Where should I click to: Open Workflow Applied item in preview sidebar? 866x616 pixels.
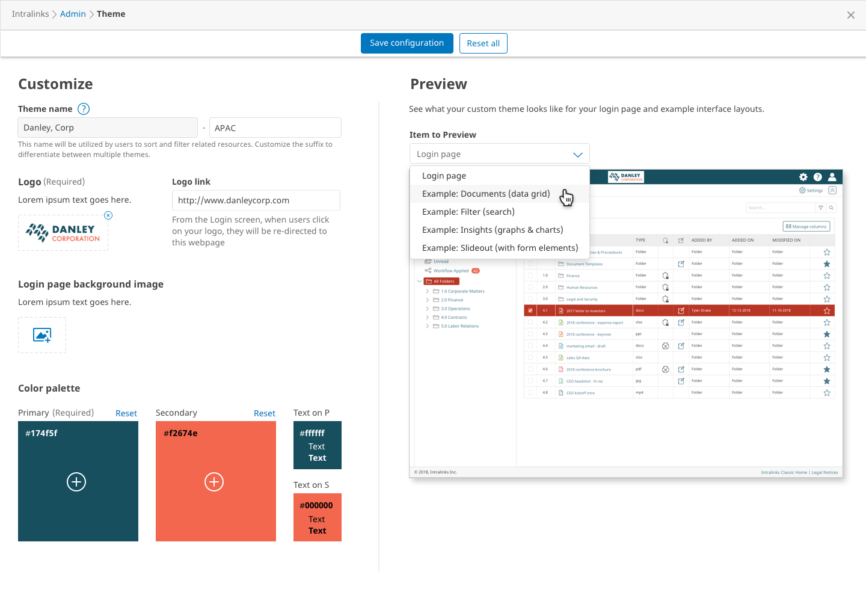tap(451, 271)
